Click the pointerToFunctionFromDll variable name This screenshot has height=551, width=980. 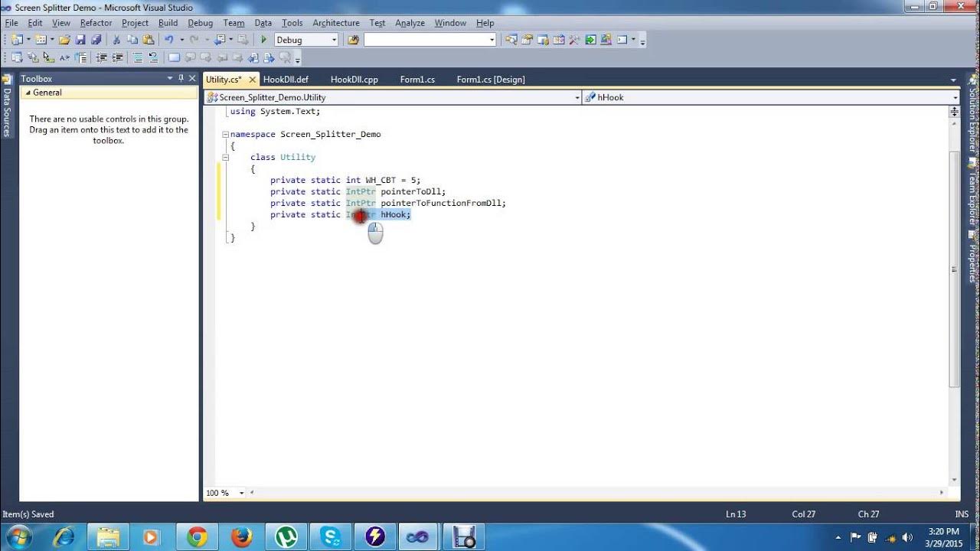pos(443,203)
